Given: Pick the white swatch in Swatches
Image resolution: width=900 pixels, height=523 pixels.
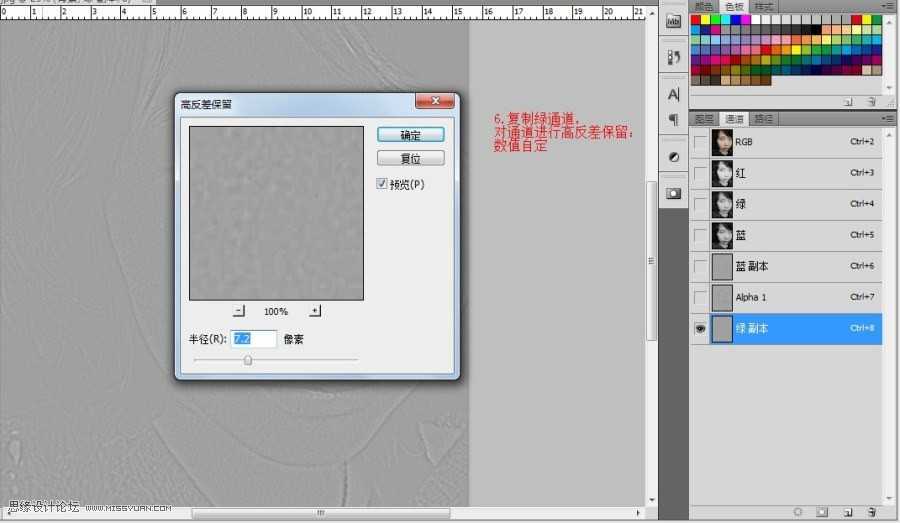Looking at the screenshot, I should (755, 20).
